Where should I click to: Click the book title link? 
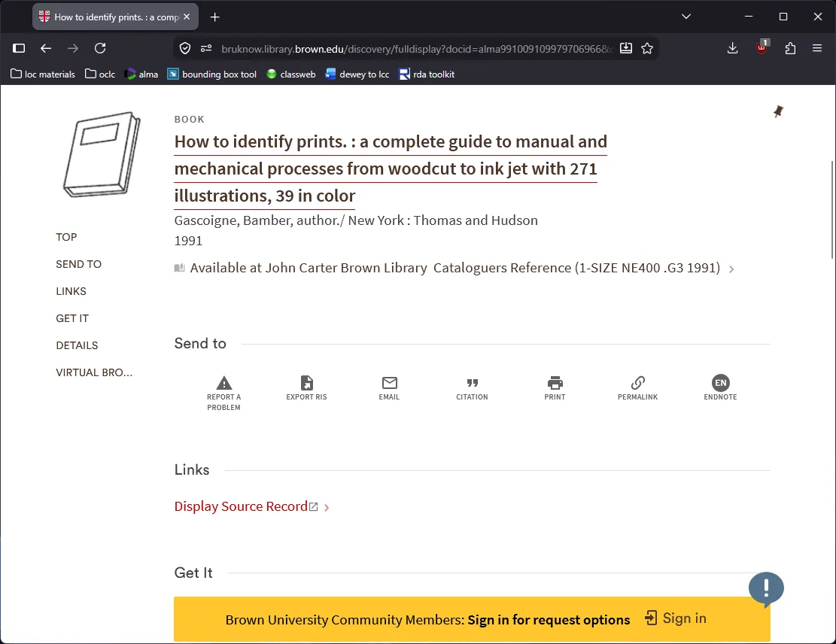tap(391, 169)
